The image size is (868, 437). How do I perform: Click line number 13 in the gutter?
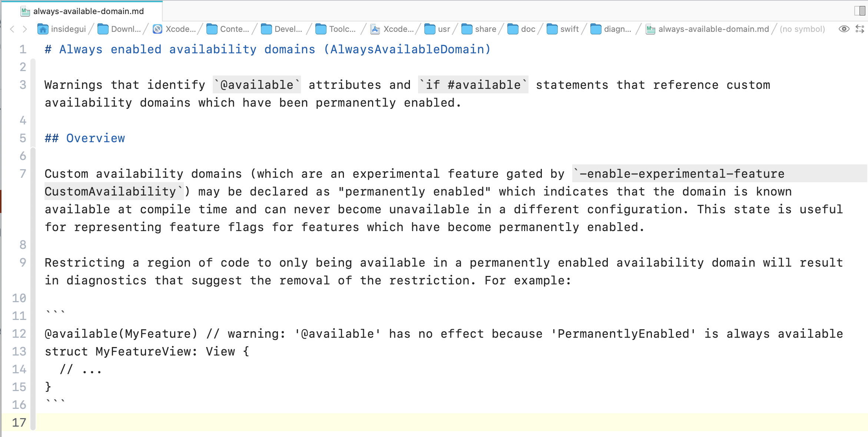(19, 351)
